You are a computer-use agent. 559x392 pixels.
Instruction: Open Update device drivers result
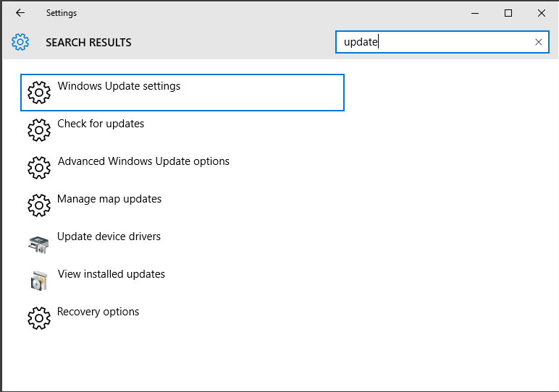pyautogui.click(x=182, y=243)
